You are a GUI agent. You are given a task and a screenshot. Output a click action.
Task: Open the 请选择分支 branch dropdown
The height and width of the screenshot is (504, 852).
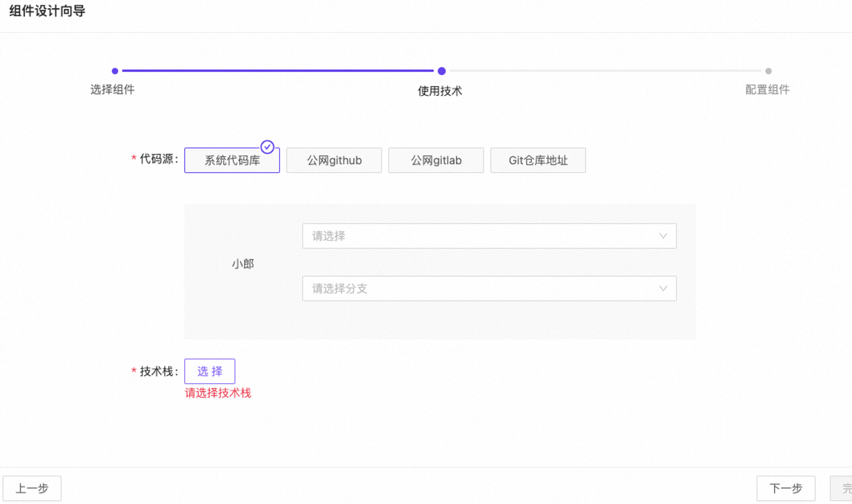489,288
